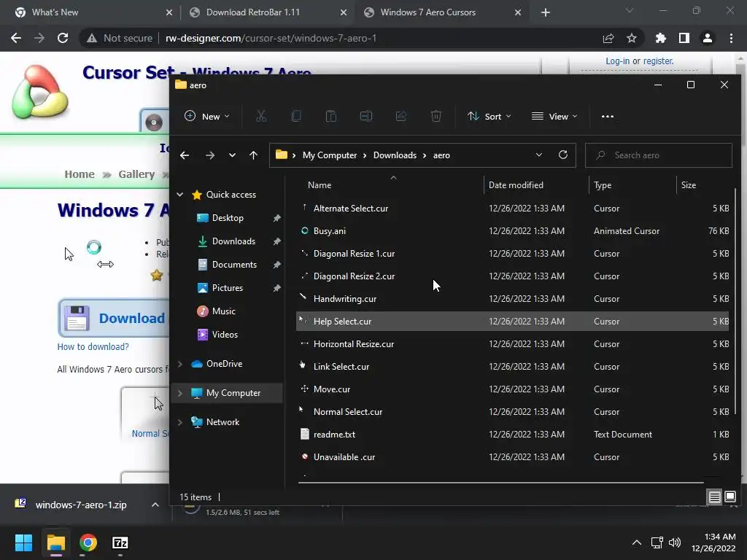Bookmark this page with star icon

[632, 38]
